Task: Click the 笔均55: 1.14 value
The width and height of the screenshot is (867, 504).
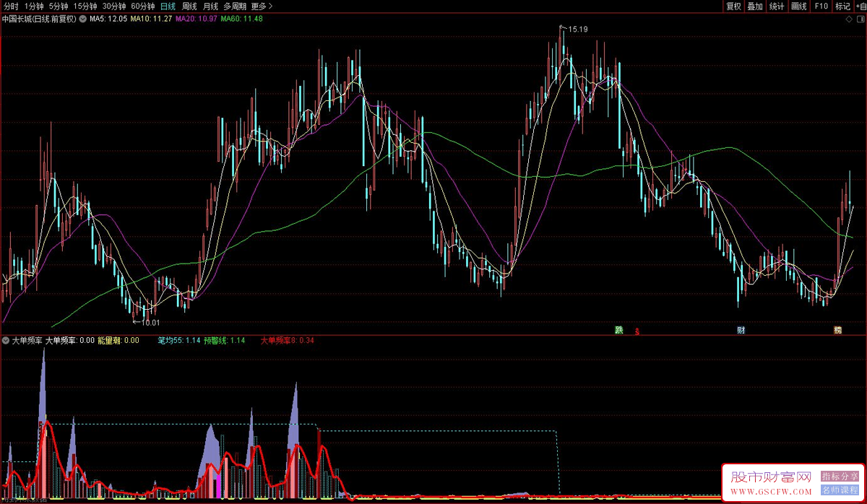Action: coord(179,340)
